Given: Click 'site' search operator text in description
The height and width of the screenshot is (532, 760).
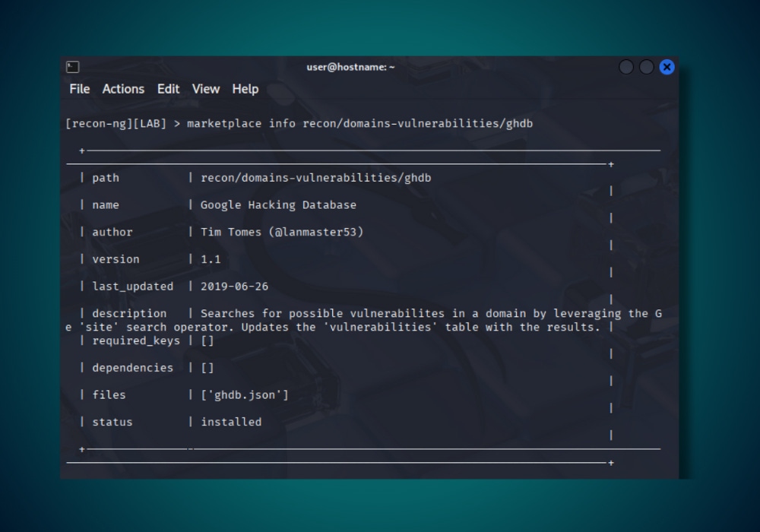Looking at the screenshot, I should [99, 327].
